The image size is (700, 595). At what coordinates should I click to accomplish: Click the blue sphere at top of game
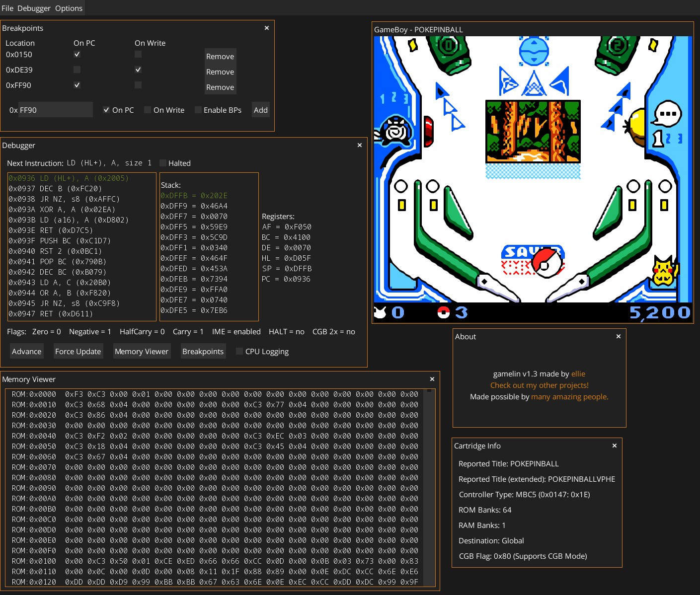[534, 51]
